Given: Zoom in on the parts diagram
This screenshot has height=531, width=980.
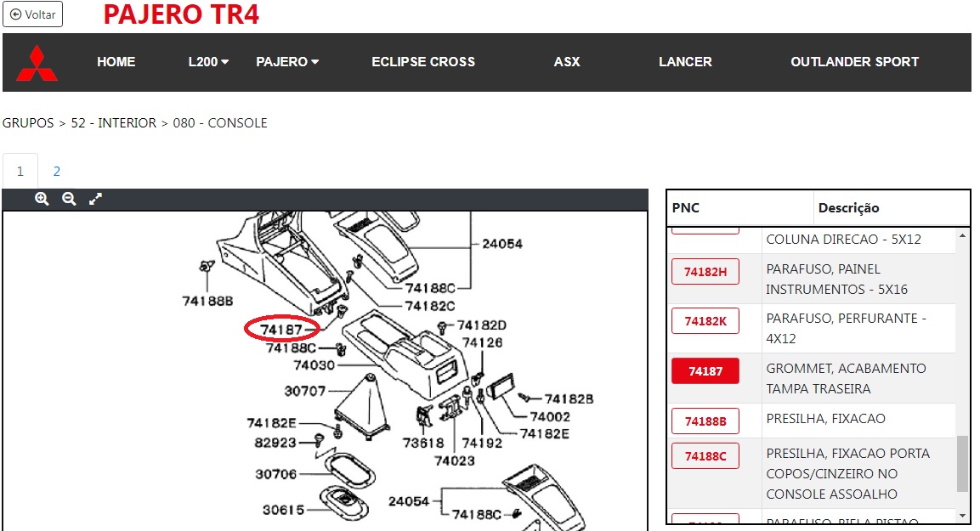Looking at the screenshot, I should [42, 199].
